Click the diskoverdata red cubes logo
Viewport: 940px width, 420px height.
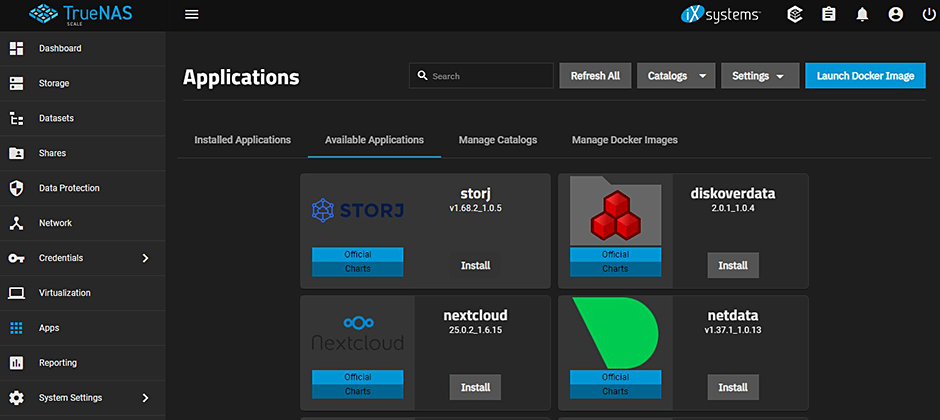pos(616,210)
